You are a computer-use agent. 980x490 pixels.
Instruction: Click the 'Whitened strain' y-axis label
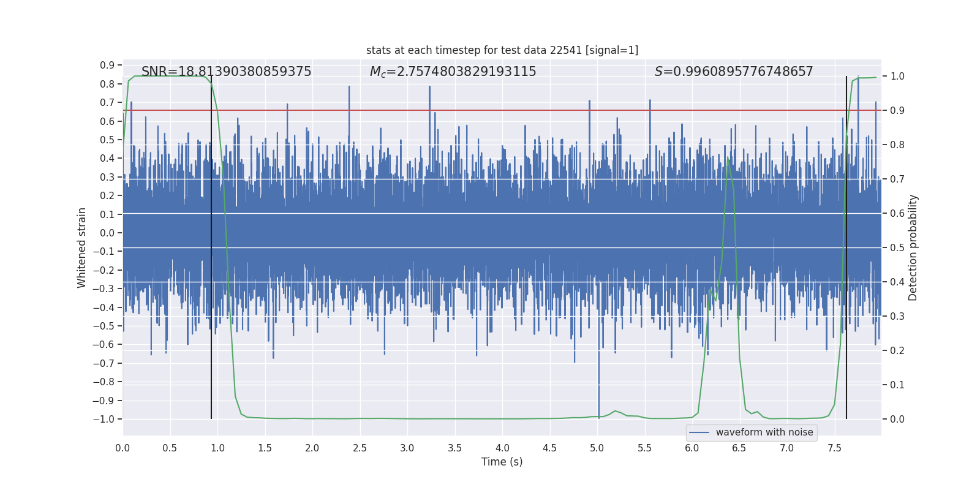(x=81, y=248)
